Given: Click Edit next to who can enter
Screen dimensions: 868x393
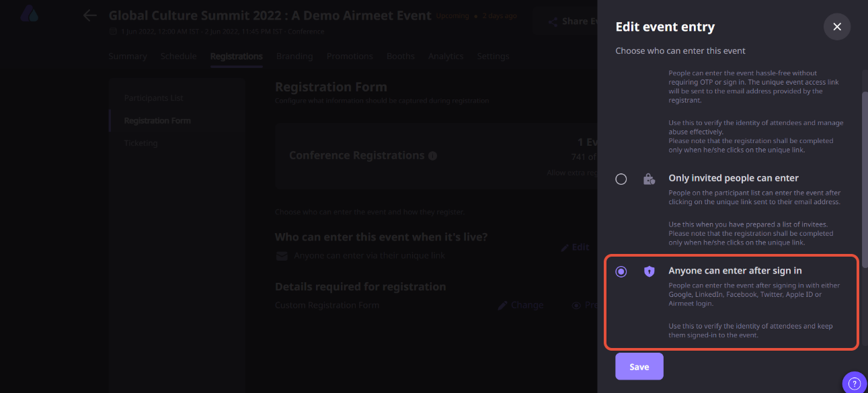Looking at the screenshot, I should pyautogui.click(x=575, y=247).
